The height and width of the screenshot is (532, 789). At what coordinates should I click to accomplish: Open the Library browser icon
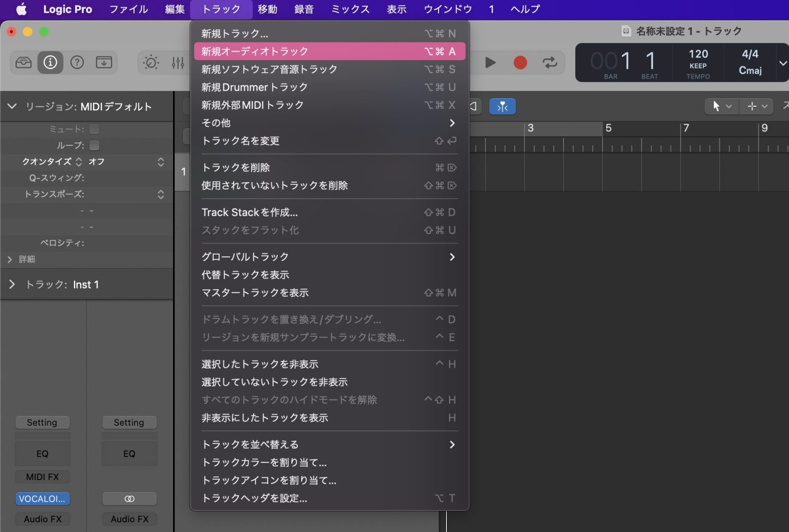click(x=23, y=62)
